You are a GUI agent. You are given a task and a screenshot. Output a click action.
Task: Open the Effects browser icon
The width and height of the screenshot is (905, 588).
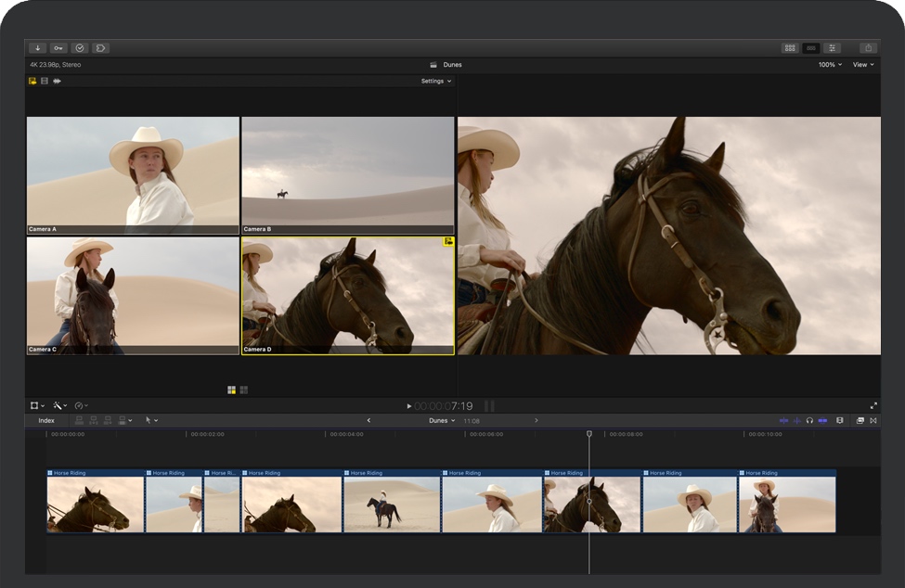pos(860,420)
